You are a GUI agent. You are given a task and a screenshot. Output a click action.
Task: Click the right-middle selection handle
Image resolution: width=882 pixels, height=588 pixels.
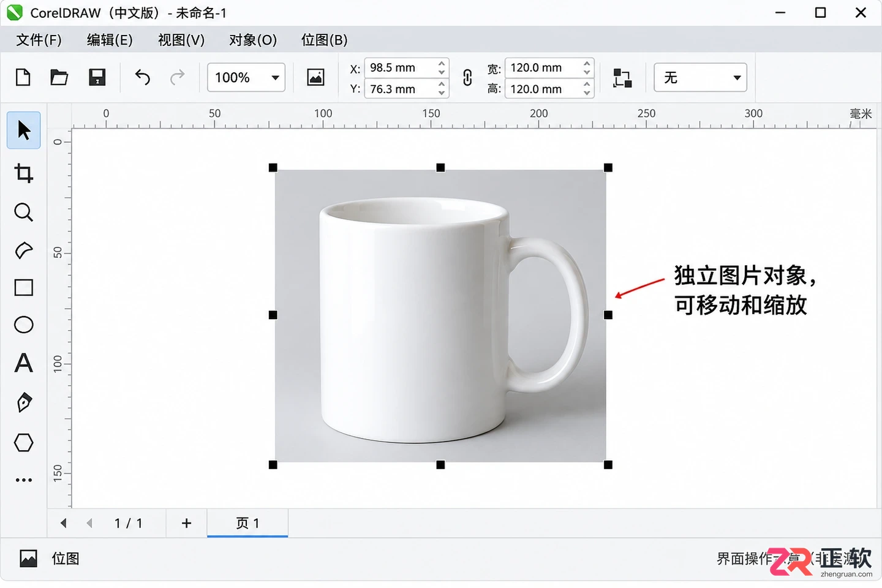(x=608, y=315)
